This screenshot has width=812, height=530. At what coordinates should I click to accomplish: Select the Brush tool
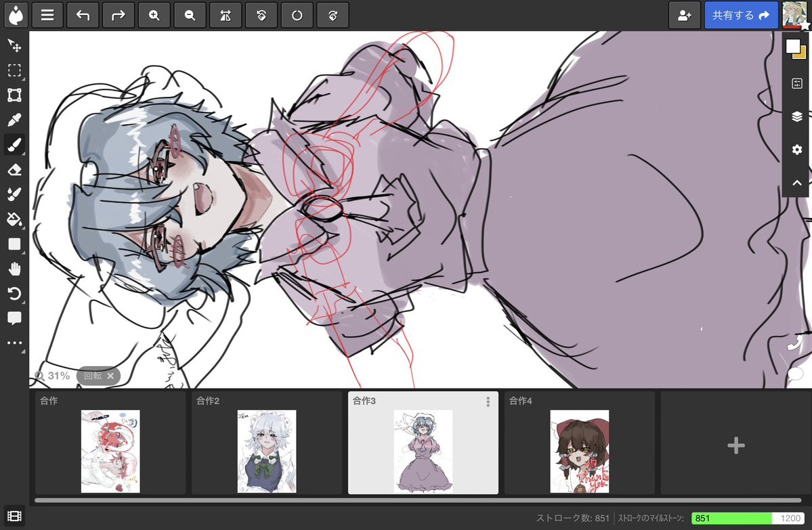point(14,145)
